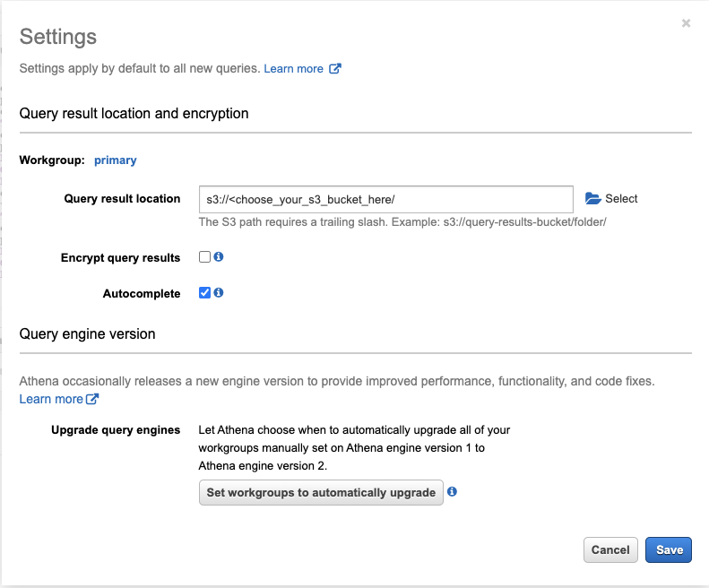Open info tooltip for Autocomplete
Screen dimensions: 709x588
219,293
